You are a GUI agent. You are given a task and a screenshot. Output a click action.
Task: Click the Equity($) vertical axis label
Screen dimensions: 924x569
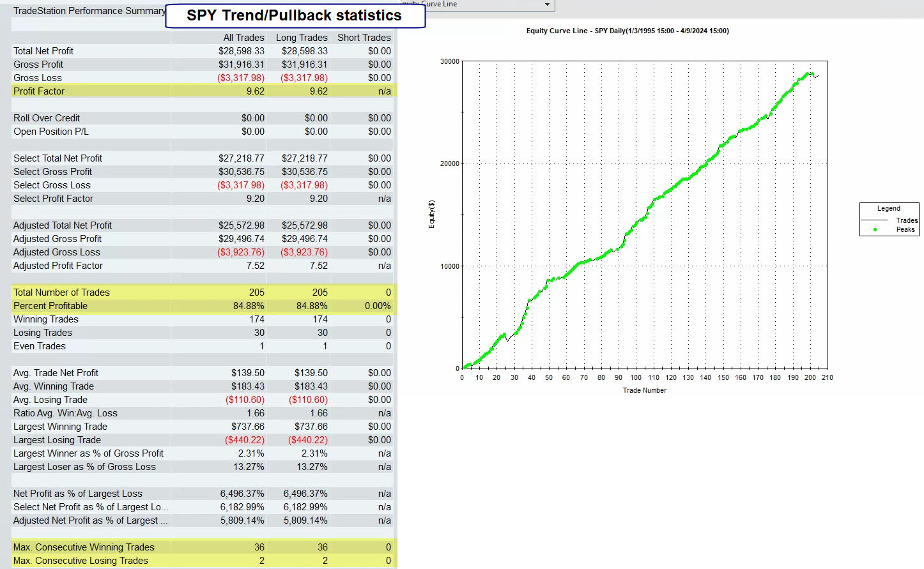[431, 214]
